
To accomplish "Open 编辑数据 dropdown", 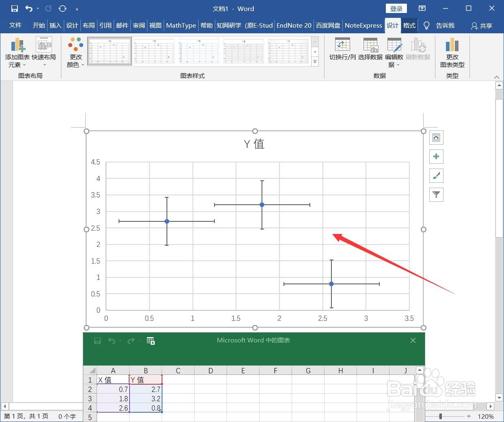I will 394,53.
